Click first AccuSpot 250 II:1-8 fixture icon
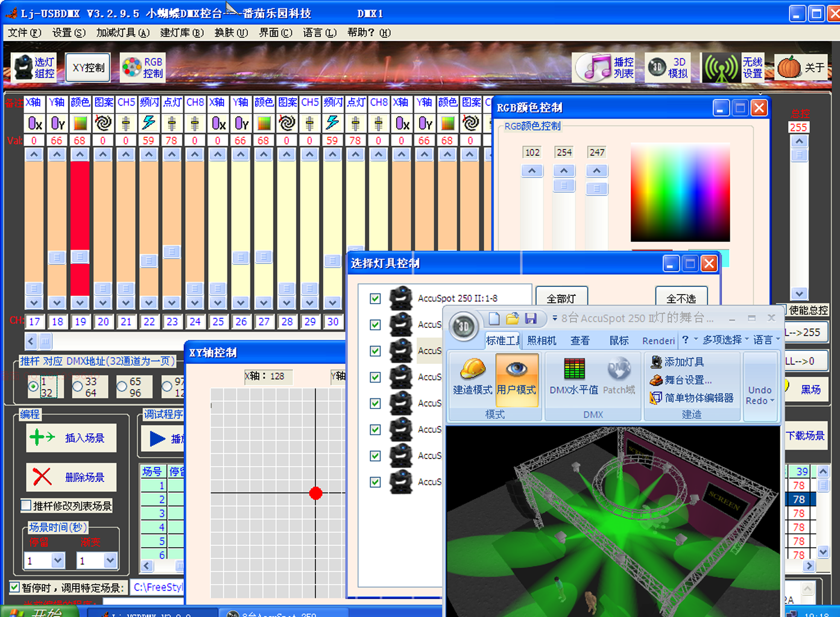The image size is (840, 617). coord(400,298)
